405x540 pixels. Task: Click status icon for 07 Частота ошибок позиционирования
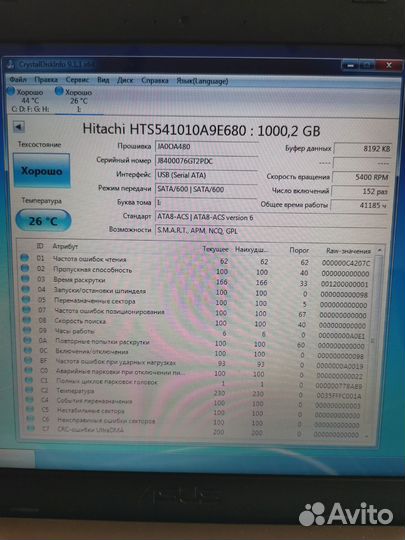27,310
